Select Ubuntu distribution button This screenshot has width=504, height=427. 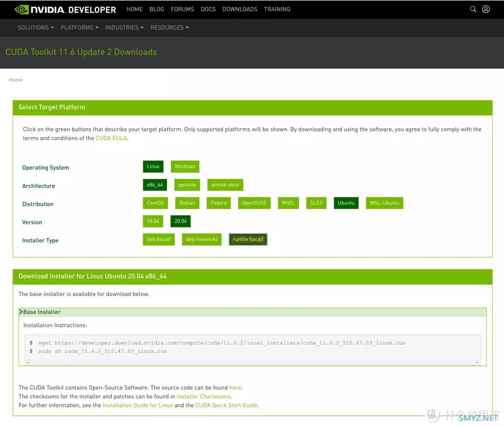(346, 203)
